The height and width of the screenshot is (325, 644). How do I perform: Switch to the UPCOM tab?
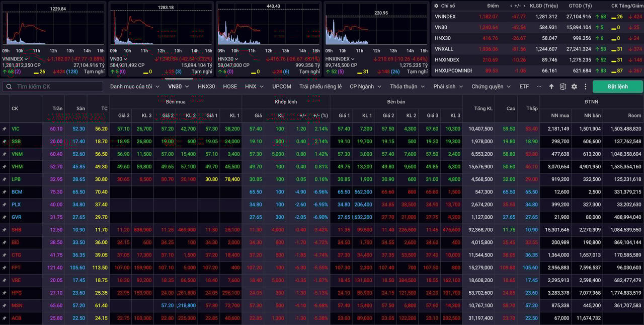(x=282, y=87)
